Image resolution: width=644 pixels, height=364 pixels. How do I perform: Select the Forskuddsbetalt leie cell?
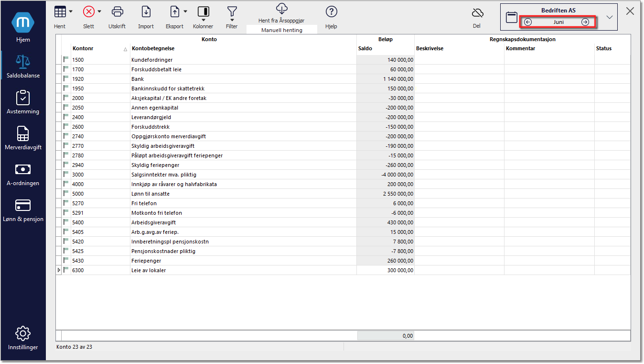243,69
